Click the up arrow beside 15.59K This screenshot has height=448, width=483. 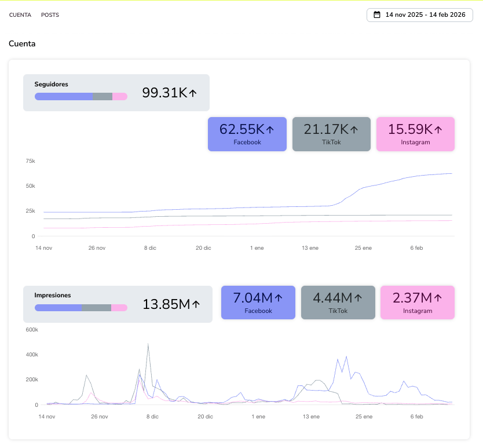click(x=438, y=129)
